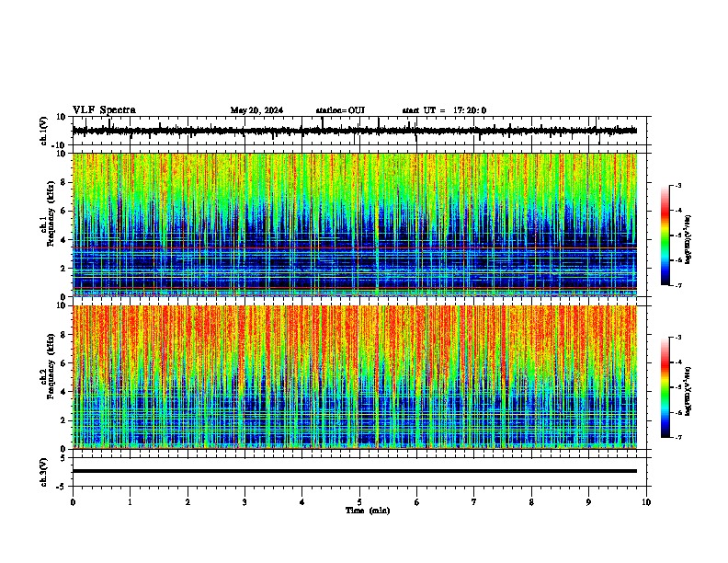Click the "start UT = 17:20:0" header text
The width and height of the screenshot is (728, 563).
click(x=444, y=110)
